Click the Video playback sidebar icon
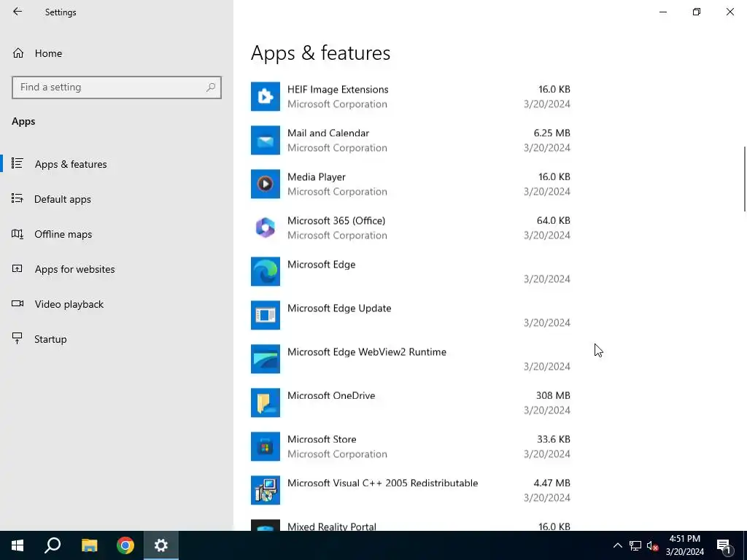This screenshot has width=747, height=560. 18,304
